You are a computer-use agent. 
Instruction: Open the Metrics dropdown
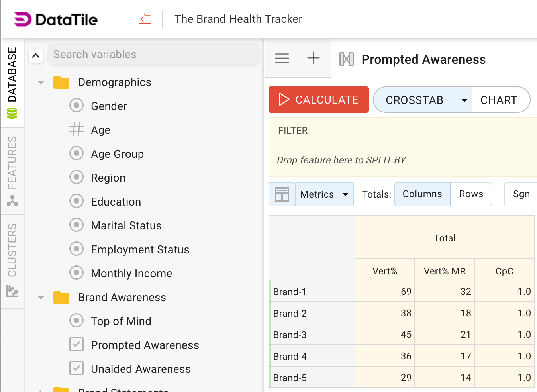(325, 194)
